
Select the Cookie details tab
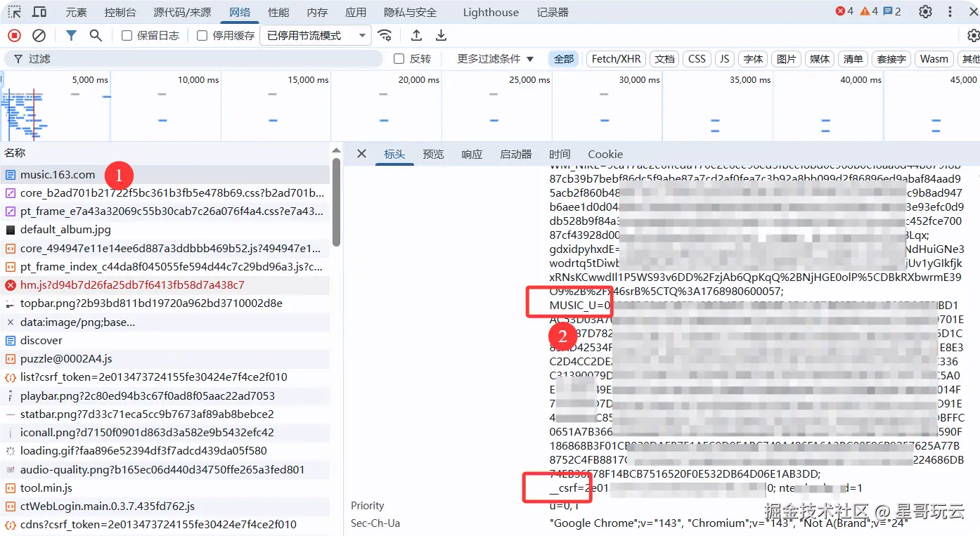click(605, 154)
